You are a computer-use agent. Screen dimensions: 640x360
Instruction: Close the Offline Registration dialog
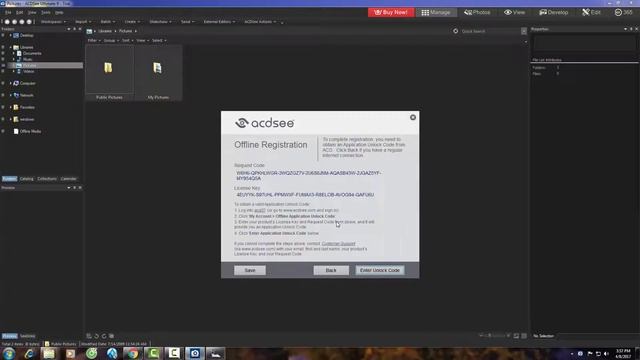click(413, 118)
